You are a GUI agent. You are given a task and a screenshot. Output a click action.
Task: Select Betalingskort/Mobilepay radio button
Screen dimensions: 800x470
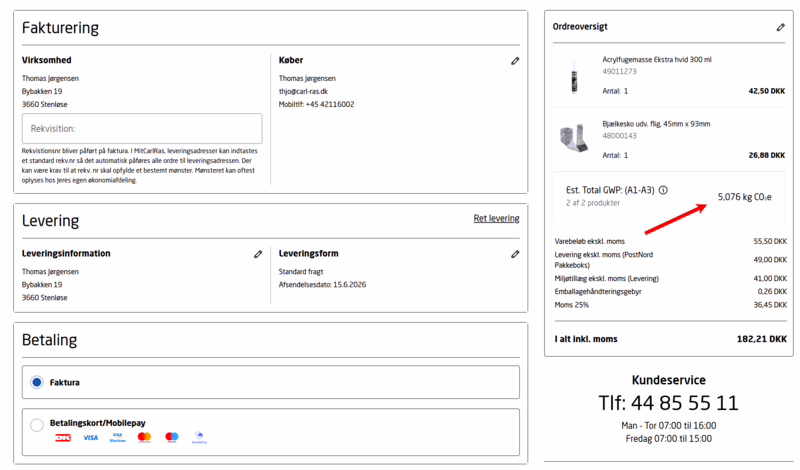37,425
